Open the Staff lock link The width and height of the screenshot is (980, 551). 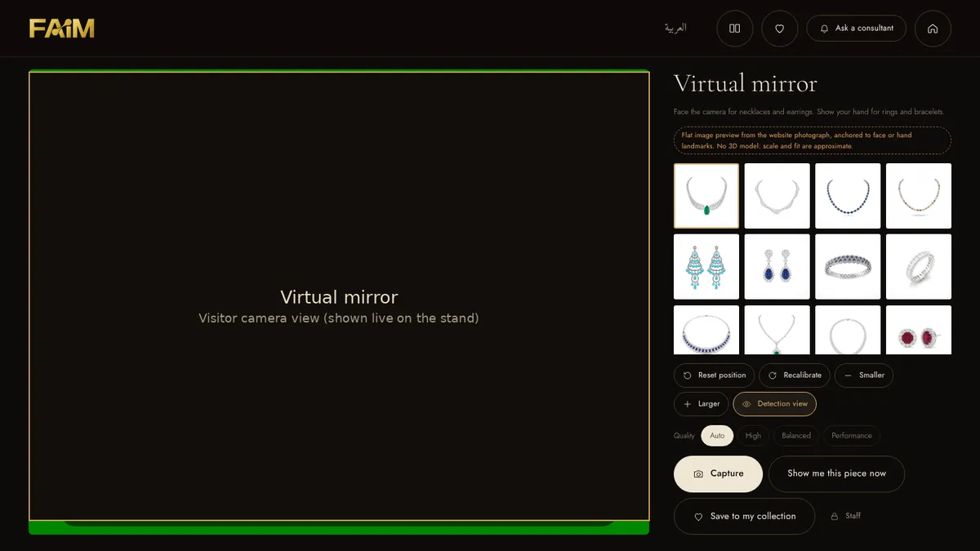(846, 516)
